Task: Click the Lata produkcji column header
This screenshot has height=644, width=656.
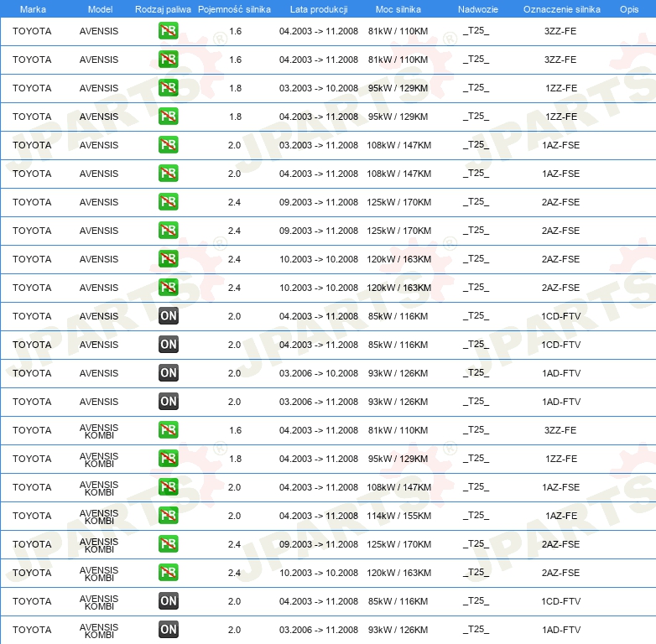Action: click(319, 9)
